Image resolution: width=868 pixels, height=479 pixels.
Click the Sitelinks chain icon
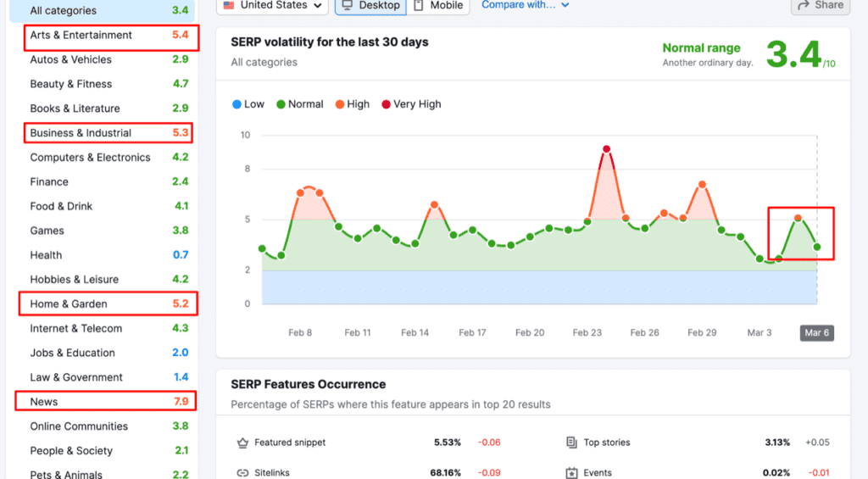[242, 473]
